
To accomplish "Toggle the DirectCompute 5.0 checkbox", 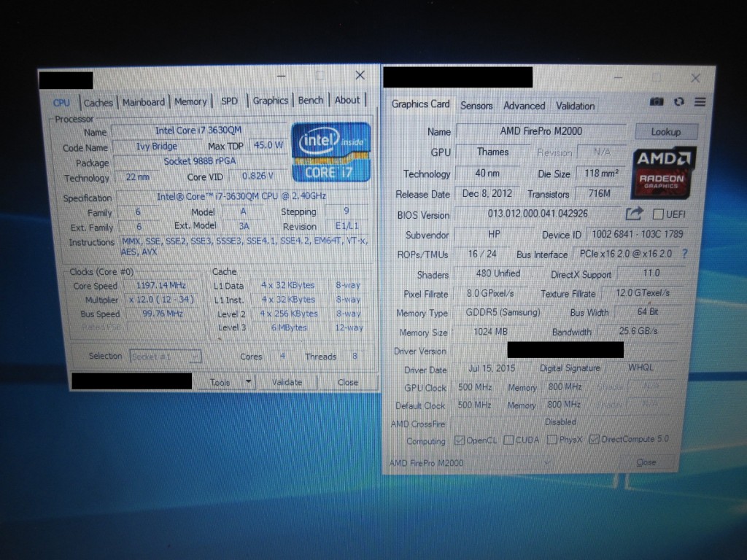I will (x=594, y=439).
